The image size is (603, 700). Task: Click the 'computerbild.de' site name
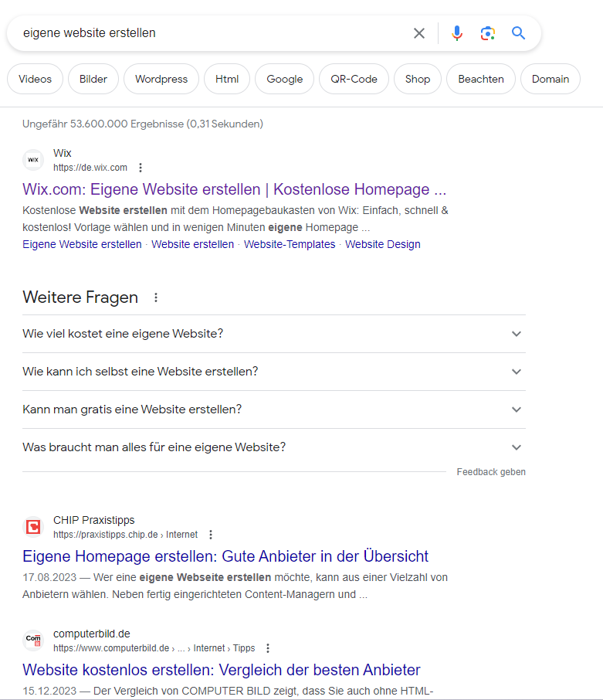click(x=91, y=634)
